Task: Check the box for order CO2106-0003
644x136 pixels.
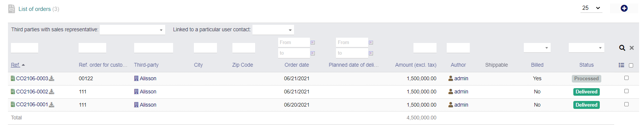Action: pyautogui.click(x=626, y=78)
